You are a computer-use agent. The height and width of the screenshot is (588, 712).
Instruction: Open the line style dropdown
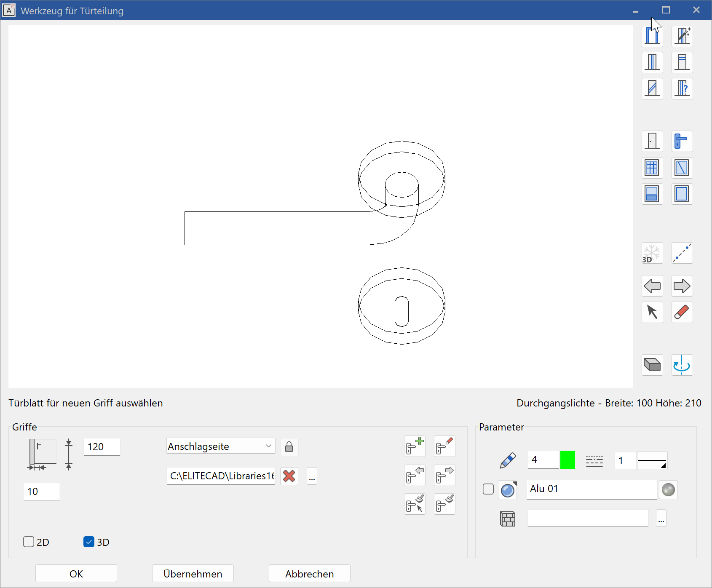point(652,461)
